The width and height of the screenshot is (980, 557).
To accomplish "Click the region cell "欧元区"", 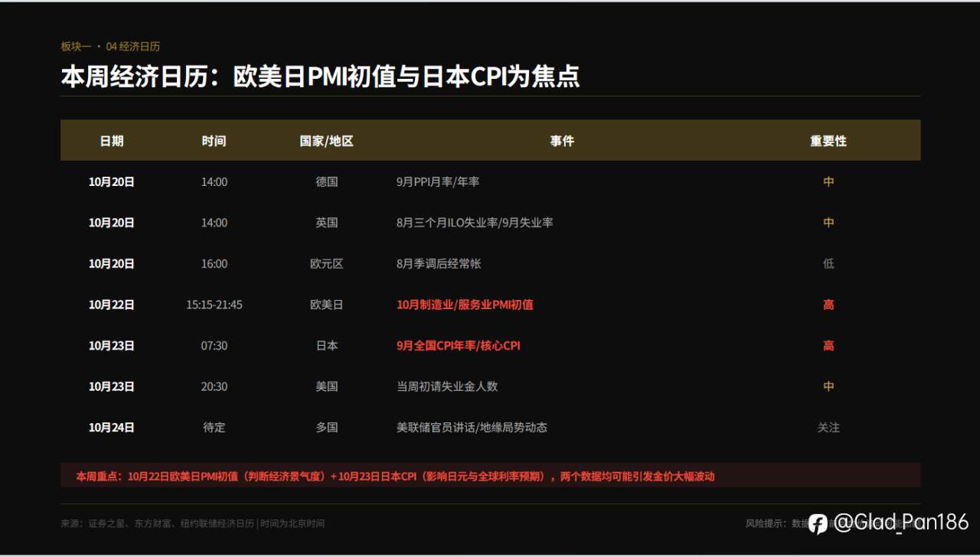I will tap(327, 264).
